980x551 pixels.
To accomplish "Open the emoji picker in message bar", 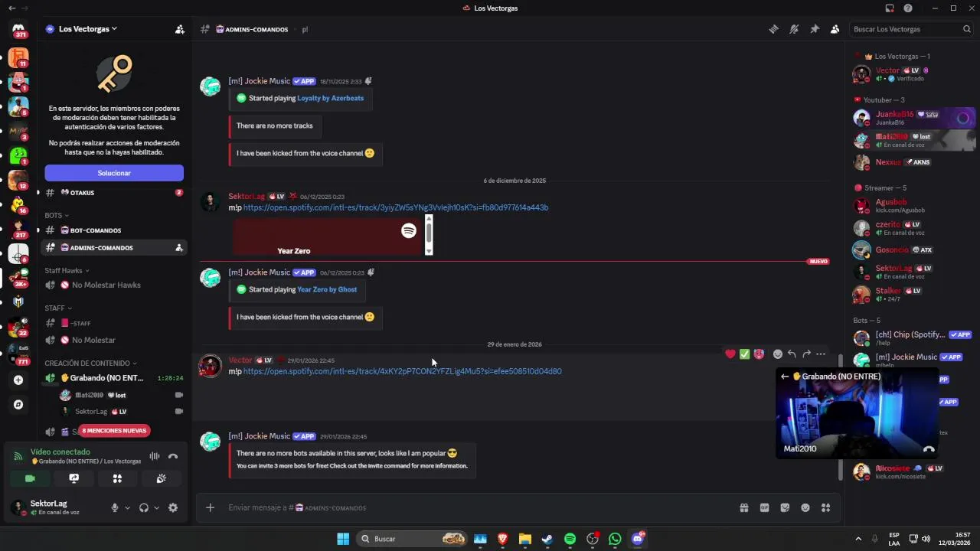I will [805, 507].
